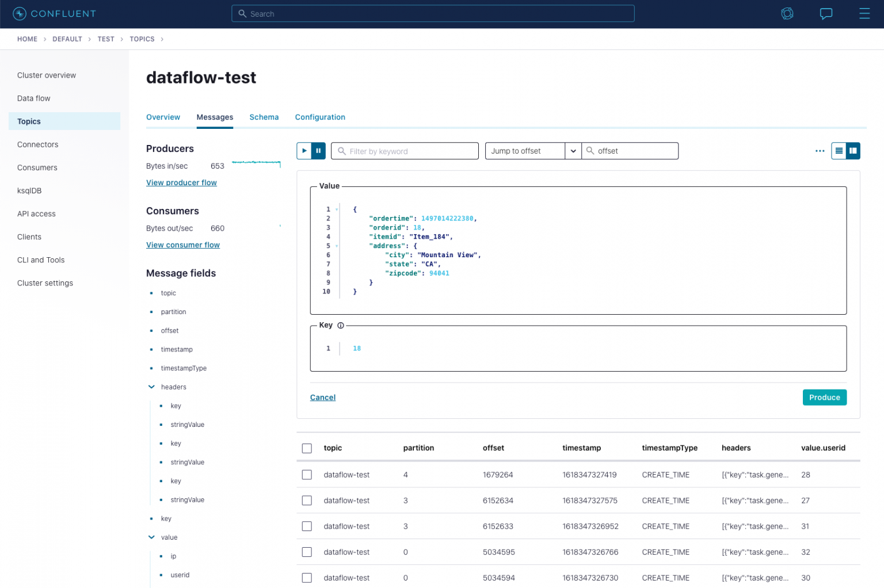Open the Jump to offset dropdown
This screenshot has width=884, height=588.
tap(573, 151)
